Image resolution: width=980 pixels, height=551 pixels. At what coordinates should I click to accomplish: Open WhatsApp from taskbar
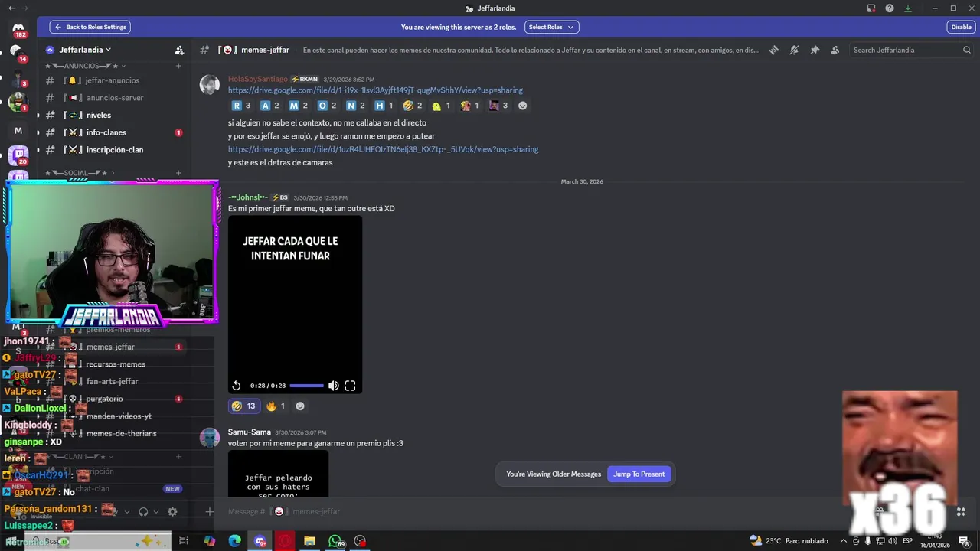pyautogui.click(x=335, y=541)
